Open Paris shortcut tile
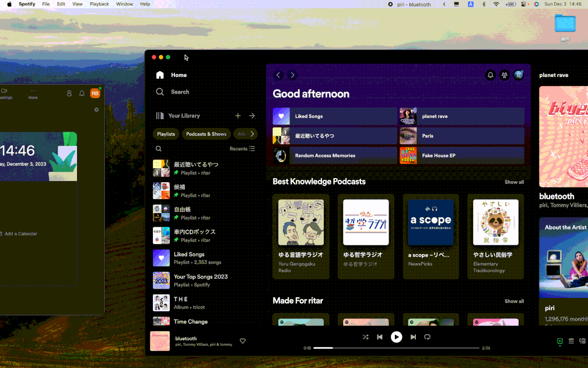The height and width of the screenshot is (368, 588). click(x=461, y=136)
